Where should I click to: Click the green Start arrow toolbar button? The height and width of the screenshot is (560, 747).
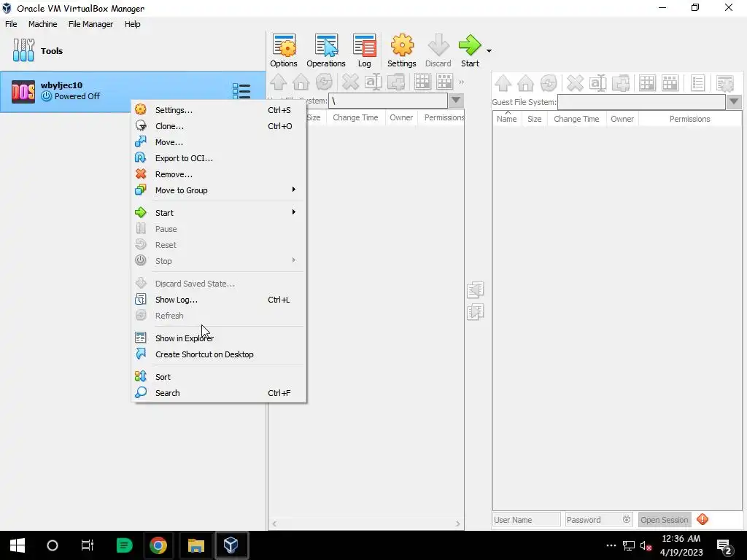click(470, 50)
